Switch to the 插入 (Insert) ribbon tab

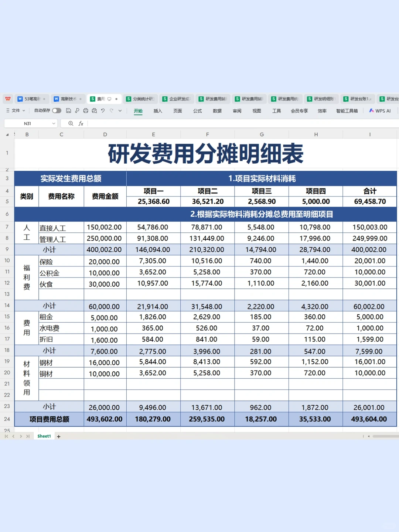click(x=157, y=111)
